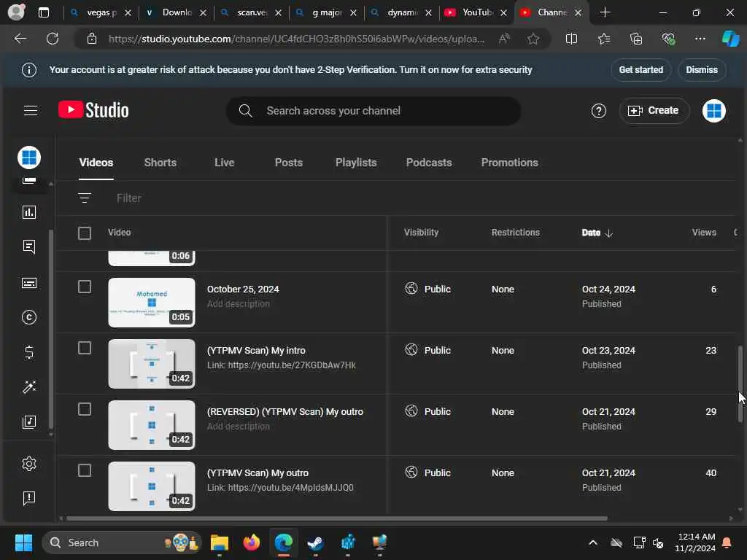Click title (YTPMV Scan) My intro
This screenshot has width=747, height=560.
pos(256,351)
